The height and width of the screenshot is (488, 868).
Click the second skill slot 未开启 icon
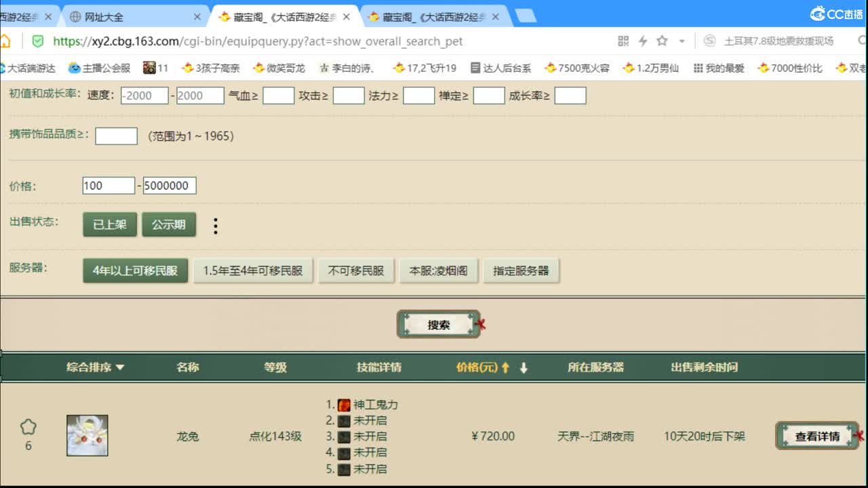(344, 420)
